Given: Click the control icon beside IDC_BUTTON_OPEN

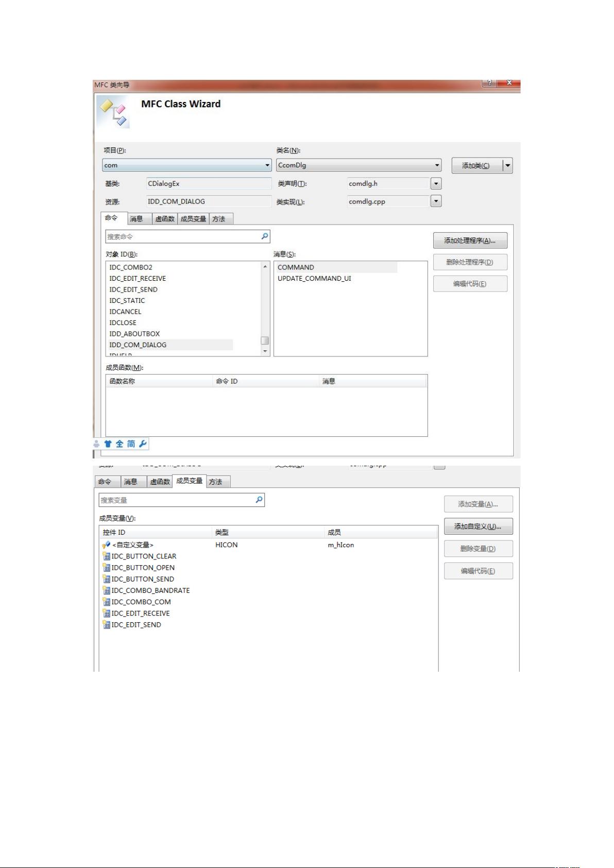Looking at the screenshot, I should point(107,567).
